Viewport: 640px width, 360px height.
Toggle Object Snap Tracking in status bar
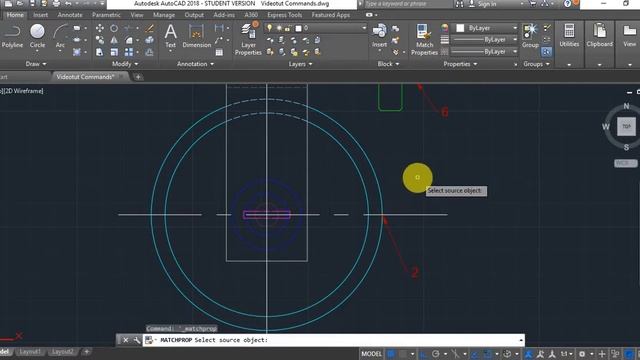point(474,354)
